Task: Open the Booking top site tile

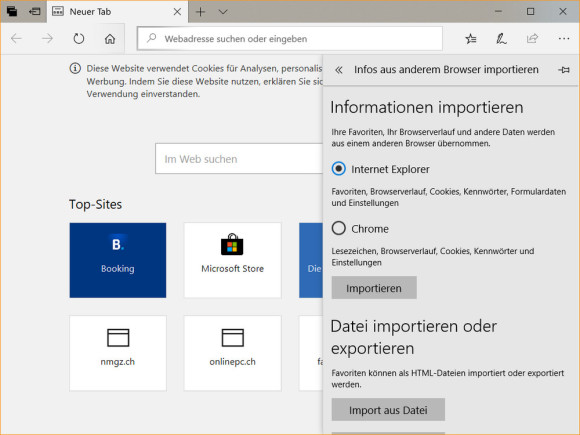Action: 118,260
